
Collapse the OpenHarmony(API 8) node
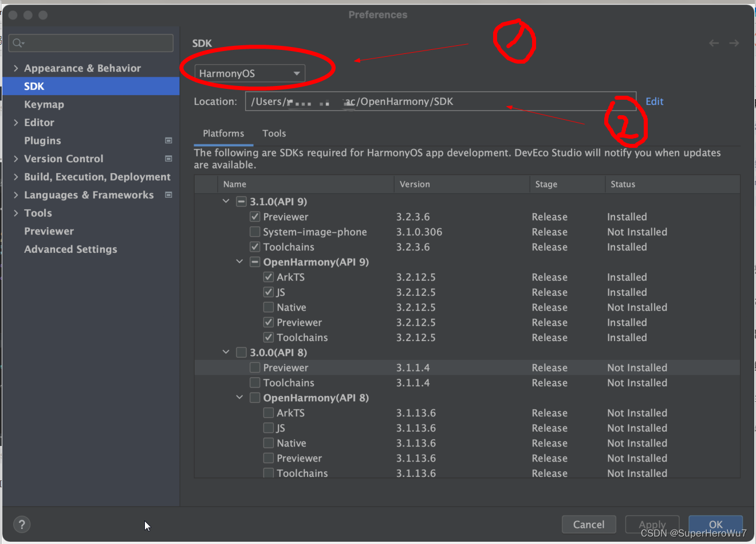(239, 397)
